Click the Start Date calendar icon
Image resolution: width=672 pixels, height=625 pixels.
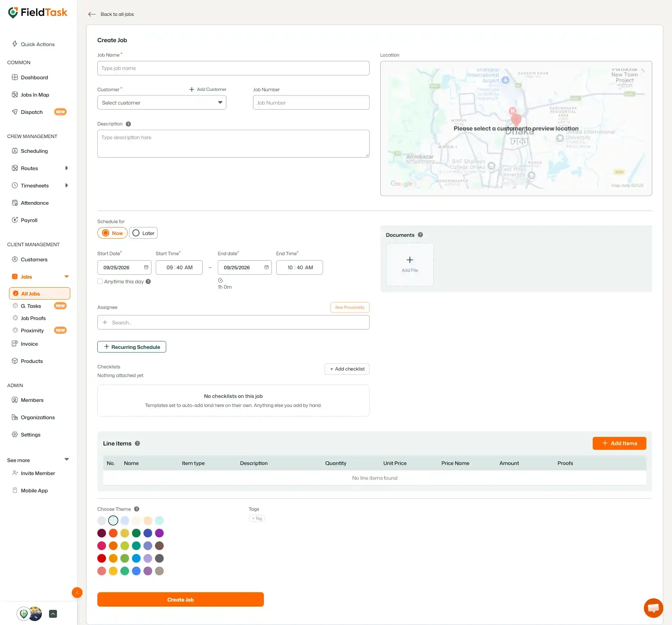tap(146, 267)
